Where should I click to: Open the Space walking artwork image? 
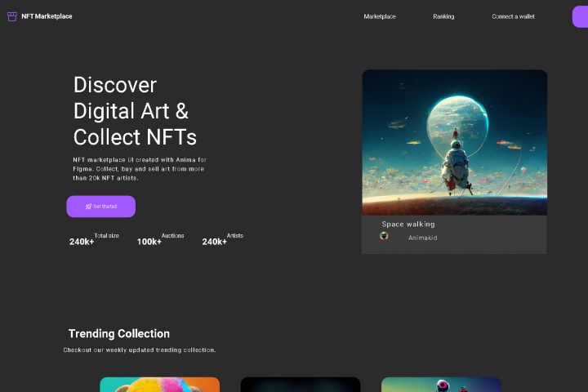(455, 142)
